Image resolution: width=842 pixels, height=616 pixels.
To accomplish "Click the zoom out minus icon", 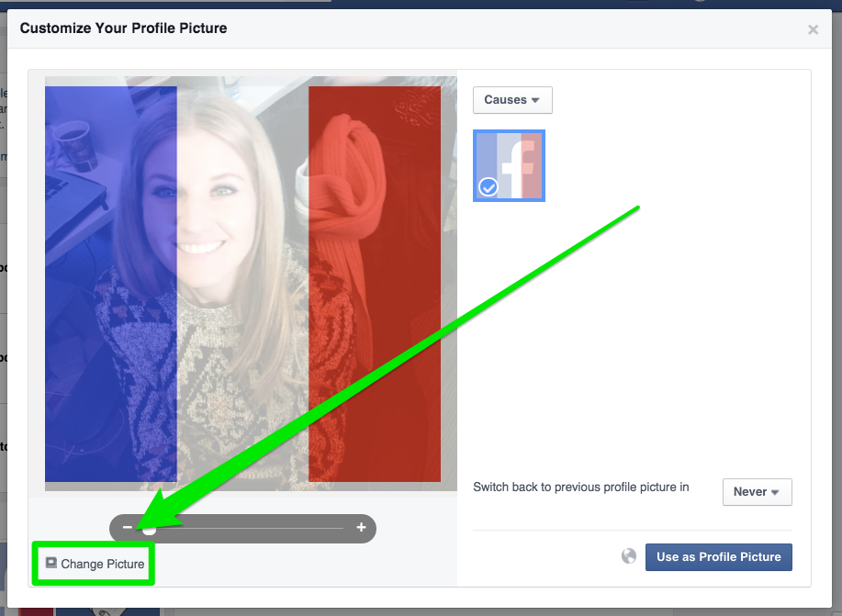I will [128, 528].
